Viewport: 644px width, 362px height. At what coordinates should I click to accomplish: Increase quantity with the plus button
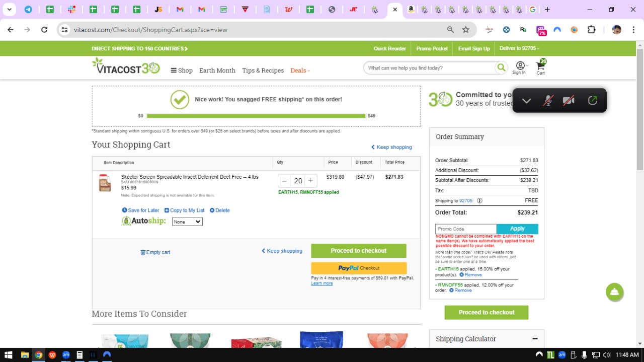pyautogui.click(x=310, y=181)
